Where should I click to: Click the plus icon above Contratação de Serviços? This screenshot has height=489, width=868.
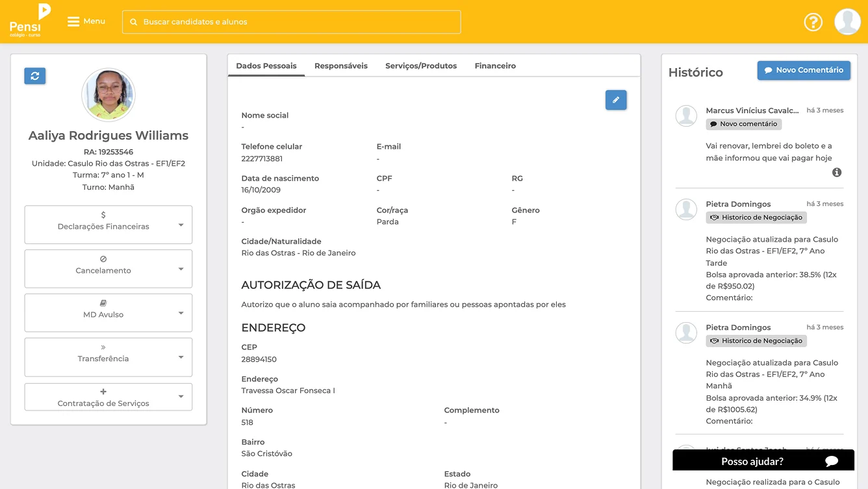tap(103, 392)
